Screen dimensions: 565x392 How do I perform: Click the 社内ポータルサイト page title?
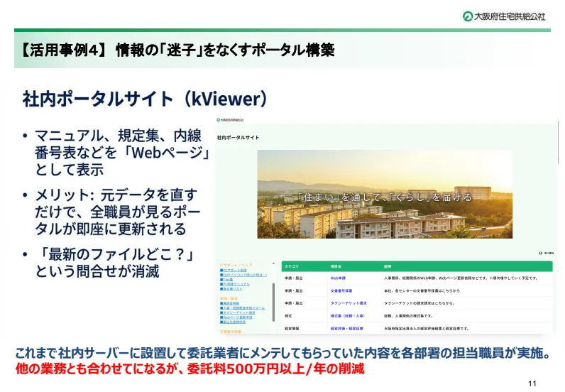(238, 137)
